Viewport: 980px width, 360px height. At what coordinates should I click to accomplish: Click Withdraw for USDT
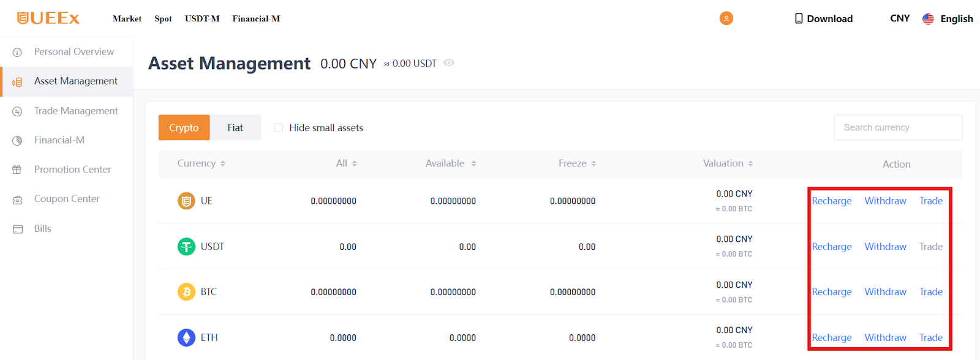point(885,246)
